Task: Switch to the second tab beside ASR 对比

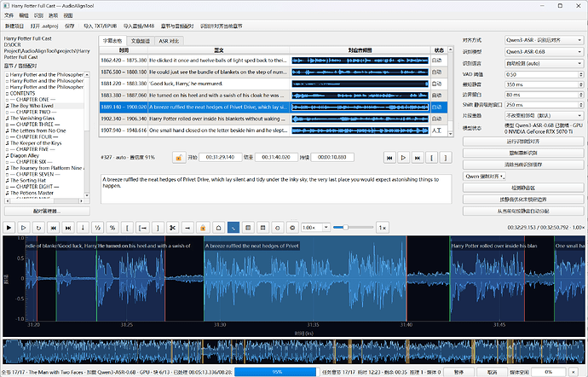Action: point(141,41)
